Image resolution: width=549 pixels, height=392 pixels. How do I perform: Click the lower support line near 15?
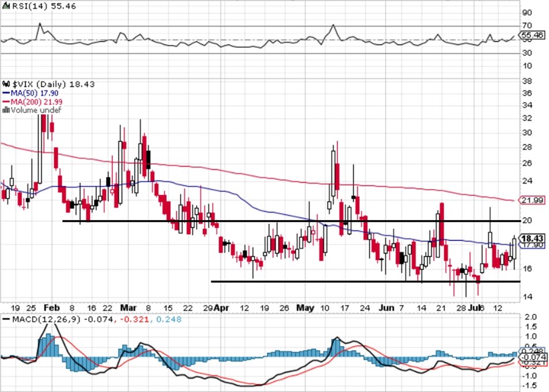click(366, 281)
